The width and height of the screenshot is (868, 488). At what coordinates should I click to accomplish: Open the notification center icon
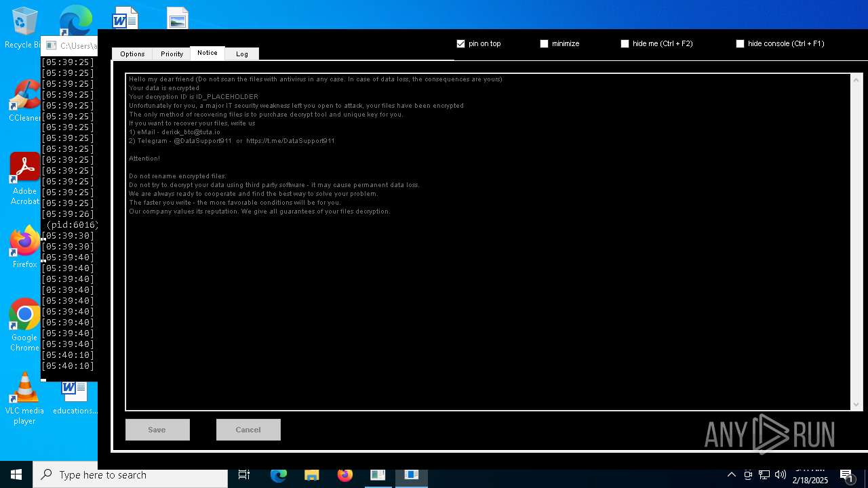click(847, 475)
